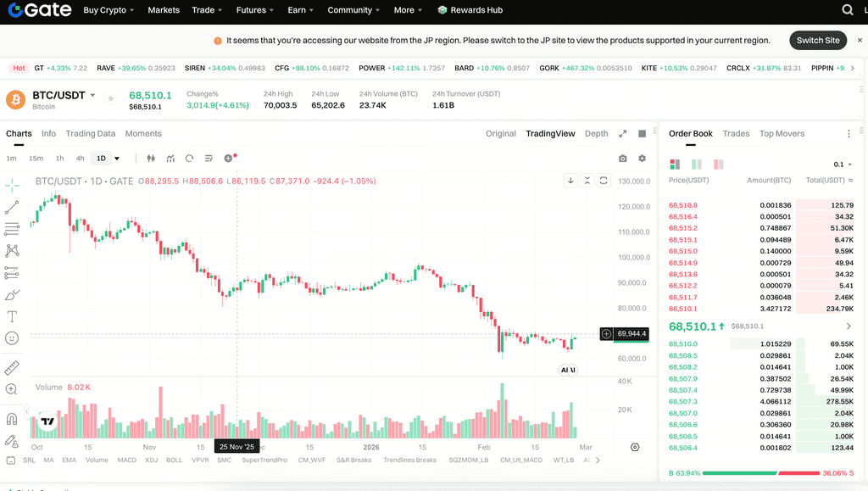Select the crosshair cursor drawing tool

(x=12, y=186)
